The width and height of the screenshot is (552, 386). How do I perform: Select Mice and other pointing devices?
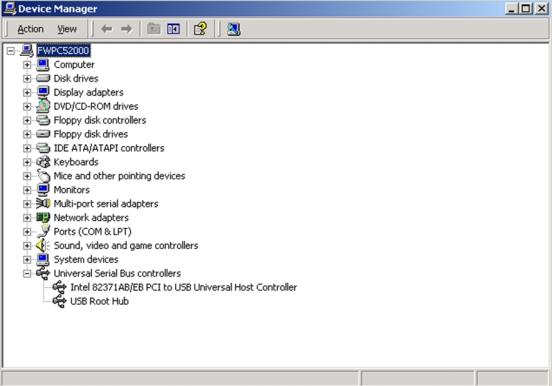[119, 176]
